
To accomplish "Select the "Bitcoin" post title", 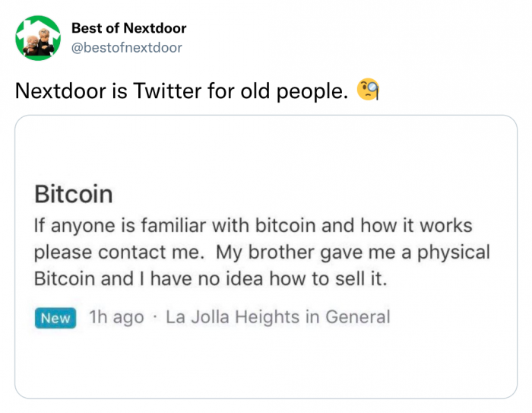I will click(74, 194).
